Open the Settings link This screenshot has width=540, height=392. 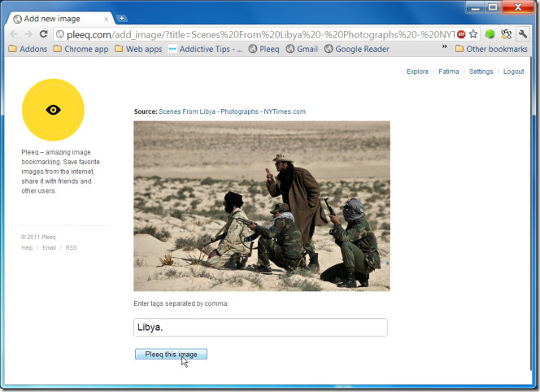481,72
